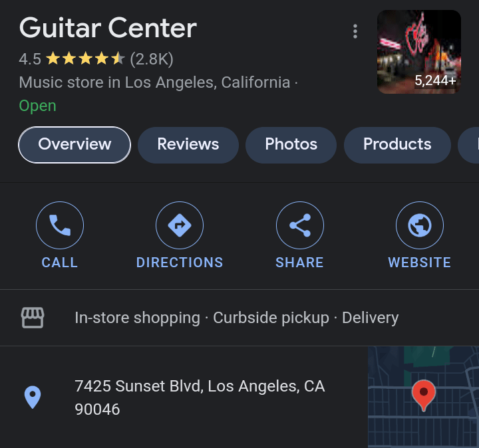The image size is (479, 448).
Task: Click the red map marker pin
Action: coord(423,393)
